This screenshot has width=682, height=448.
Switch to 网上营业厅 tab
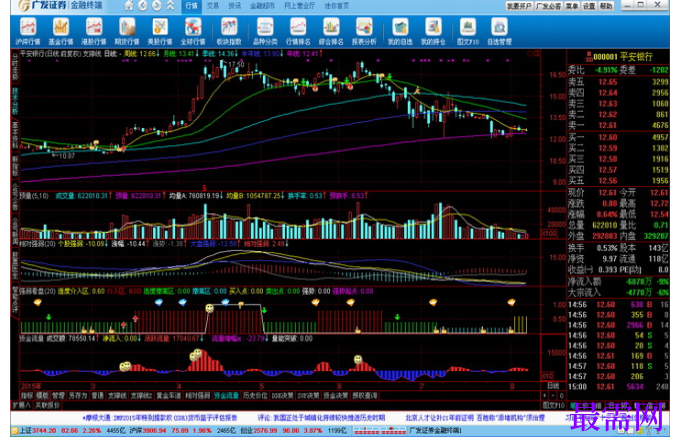click(300, 6)
